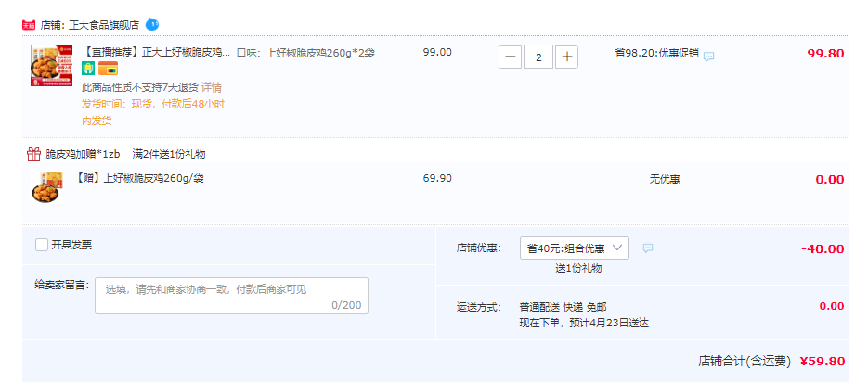This screenshot has width=868, height=382.
Task: Click the 0/200 character counter
Action: 346,305
